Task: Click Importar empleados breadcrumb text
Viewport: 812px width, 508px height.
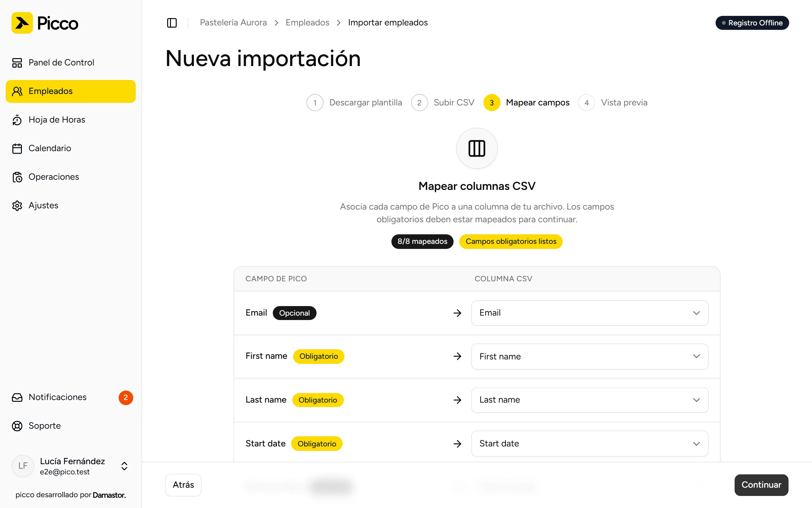Action: (388, 23)
